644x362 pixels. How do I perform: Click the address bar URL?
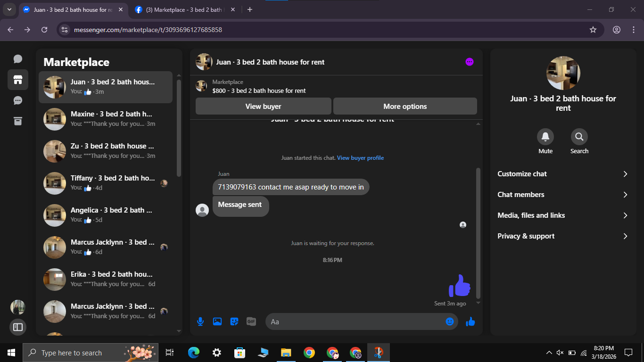click(148, 30)
